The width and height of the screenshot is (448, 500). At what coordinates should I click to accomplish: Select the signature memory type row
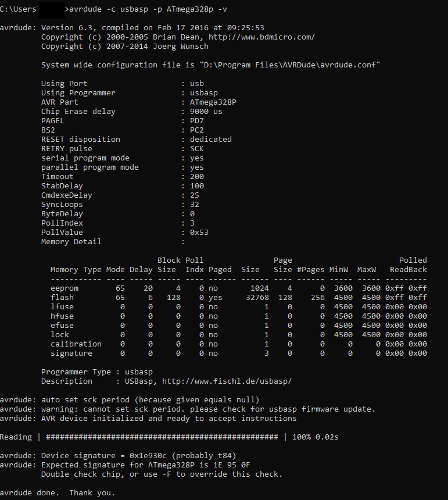click(71, 353)
